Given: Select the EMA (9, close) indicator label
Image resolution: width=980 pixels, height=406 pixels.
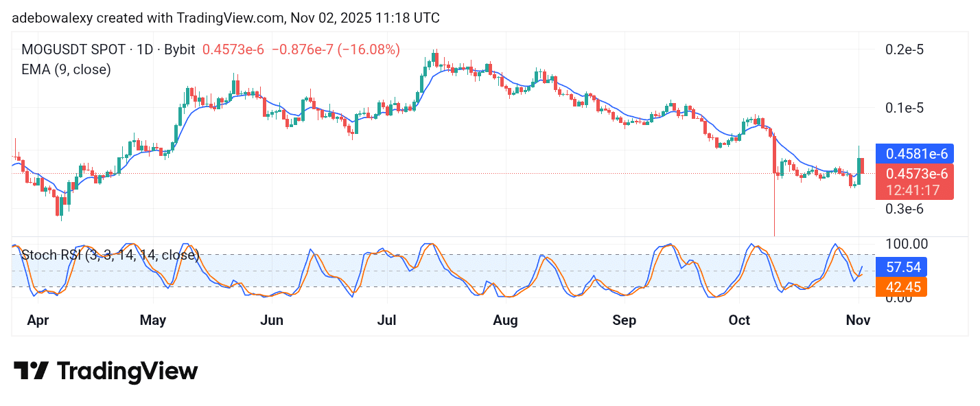Looking at the screenshot, I should [x=65, y=69].
